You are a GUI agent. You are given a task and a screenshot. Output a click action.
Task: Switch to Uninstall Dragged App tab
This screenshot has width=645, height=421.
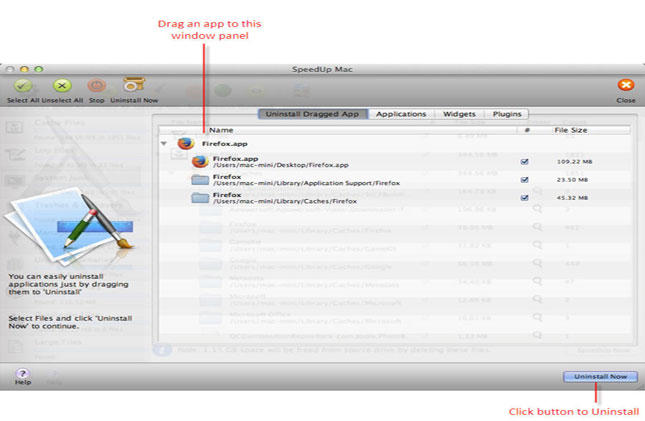point(312,114)
